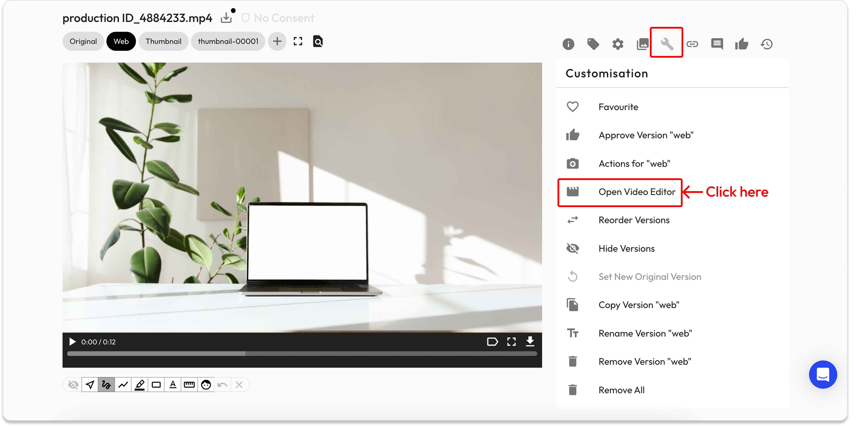This screenshot has height=426, width=868.
Task: Select the face blur annotation tool
Action: (x=206, y=385)
